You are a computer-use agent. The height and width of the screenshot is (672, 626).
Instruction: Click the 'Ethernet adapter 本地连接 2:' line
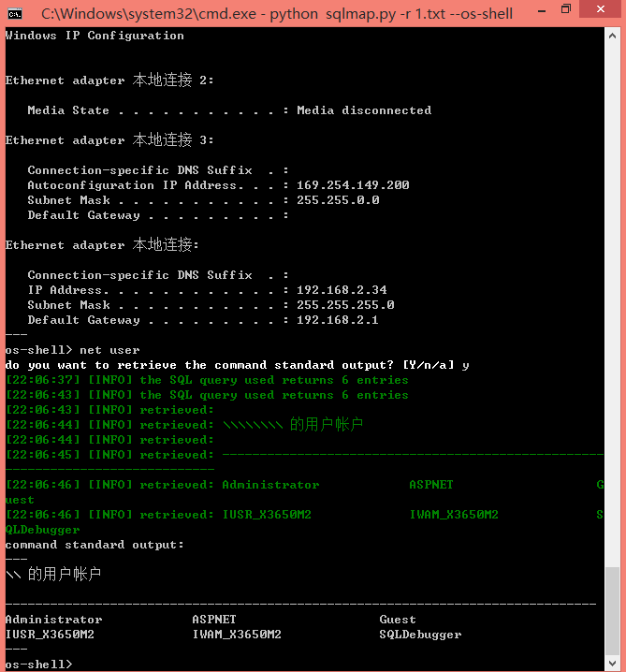point(109,80)
